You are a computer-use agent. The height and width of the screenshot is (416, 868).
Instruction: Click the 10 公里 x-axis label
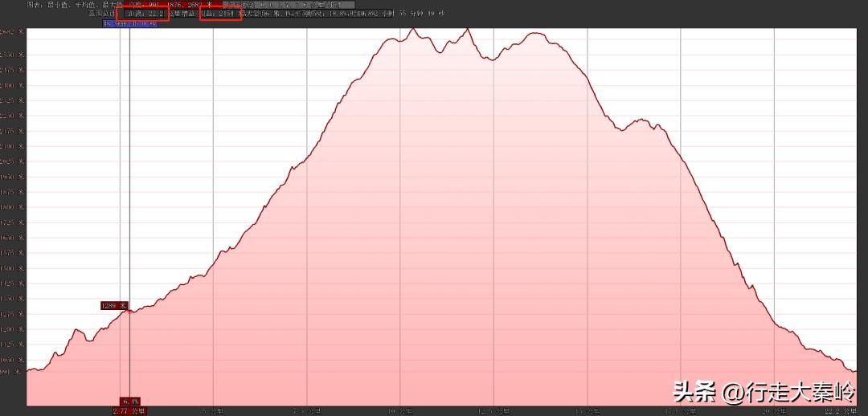[400, 411]
